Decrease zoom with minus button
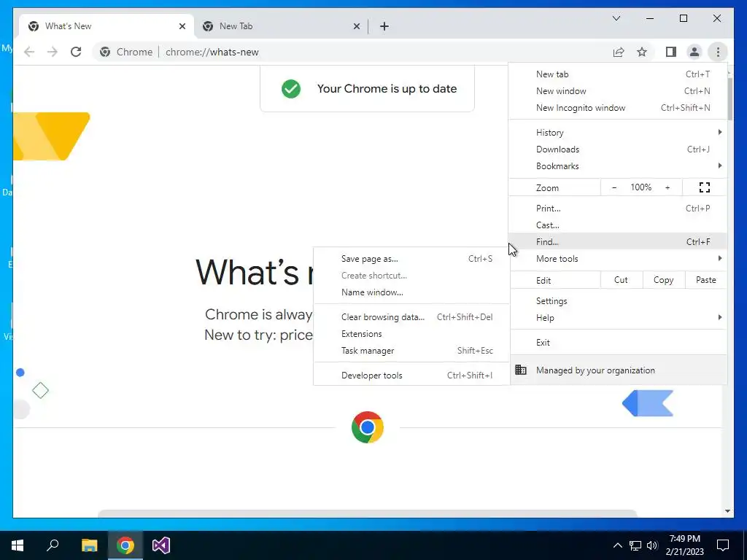The image size is (747, 560). pyautogui.click(x=614, y=187)
